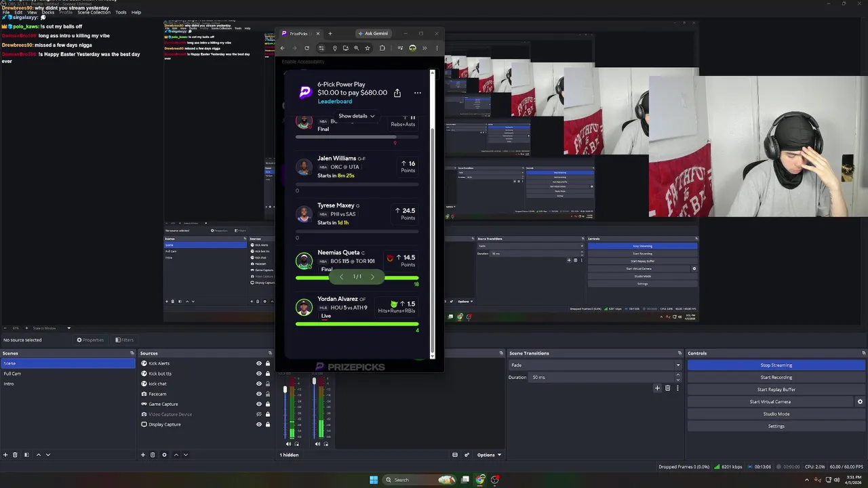The width and height of the screenshot is (868, 488).
Task: Open the site location permission icon in the address bar
Action: (334, 48)
